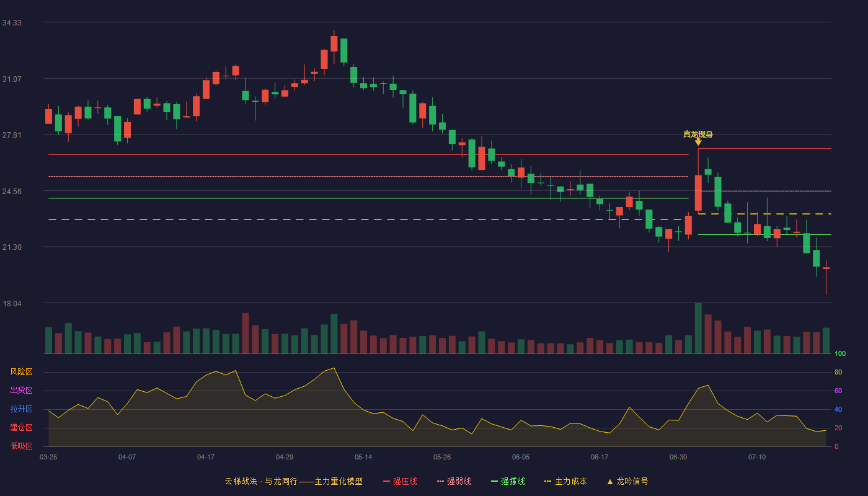Click the 06-05 date label

[x=521, y=457]
